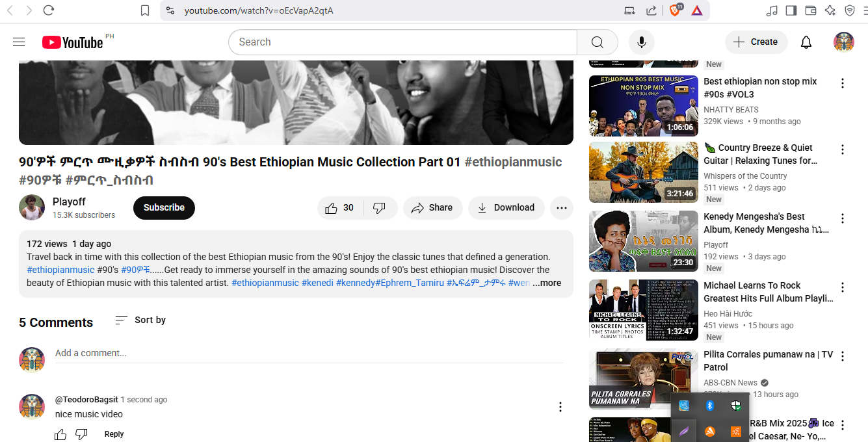The height and width of the screenshot is (442, 868).
Task: Click the Create button
Action: 756,42
